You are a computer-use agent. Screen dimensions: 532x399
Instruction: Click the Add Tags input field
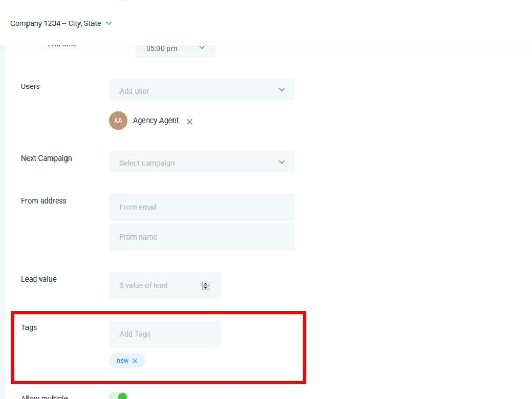click(x=165, y=334)
